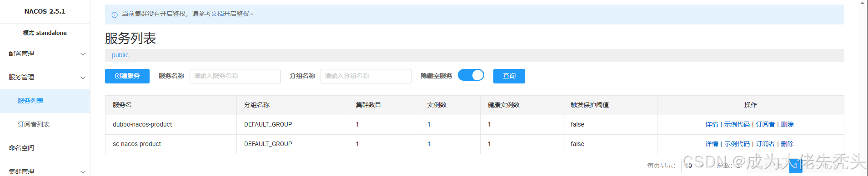
Task: Click DEFAULT_GROUP in the dubbo-nacos-product row
Action: click(x=268, y=124)
